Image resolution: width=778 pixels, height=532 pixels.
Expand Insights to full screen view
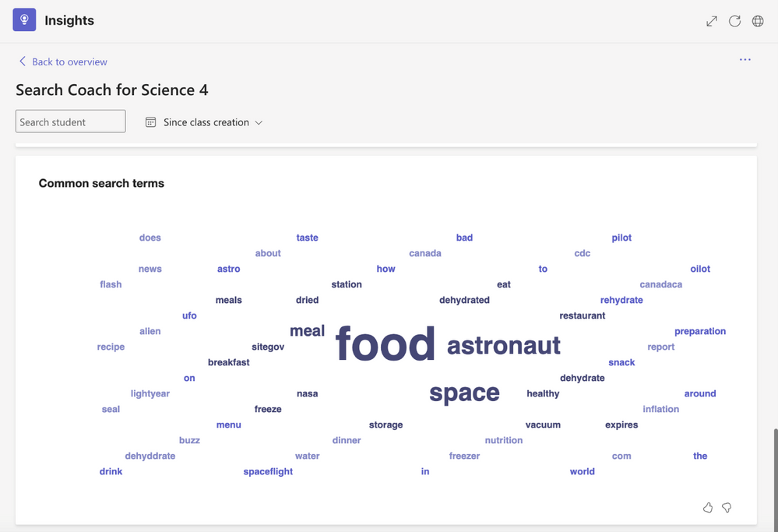(712, 21)
